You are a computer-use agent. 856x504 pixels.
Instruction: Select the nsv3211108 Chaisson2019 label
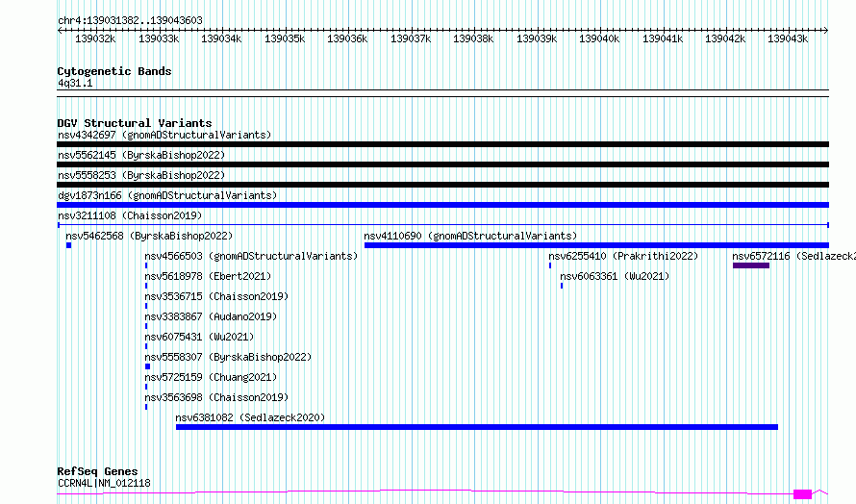click(130, 215)
